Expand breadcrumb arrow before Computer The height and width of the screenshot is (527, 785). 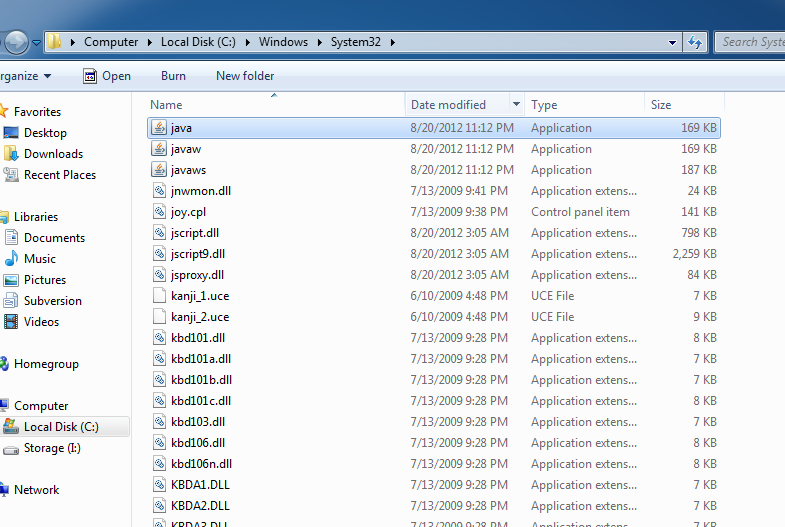(x=73, y=43)
